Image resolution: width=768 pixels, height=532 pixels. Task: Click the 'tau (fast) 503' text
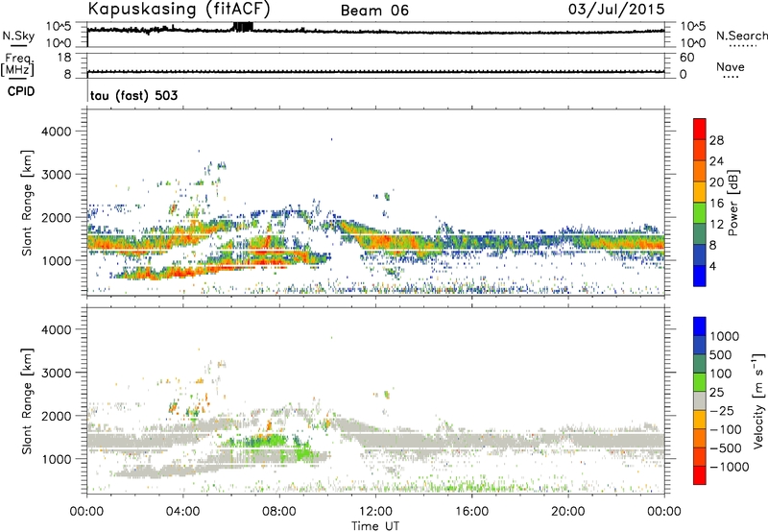pyautogui.click(x=133, y=95)
